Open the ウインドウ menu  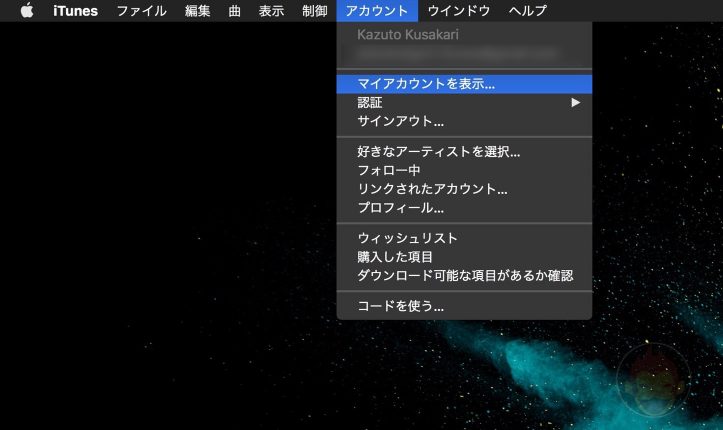459,10
